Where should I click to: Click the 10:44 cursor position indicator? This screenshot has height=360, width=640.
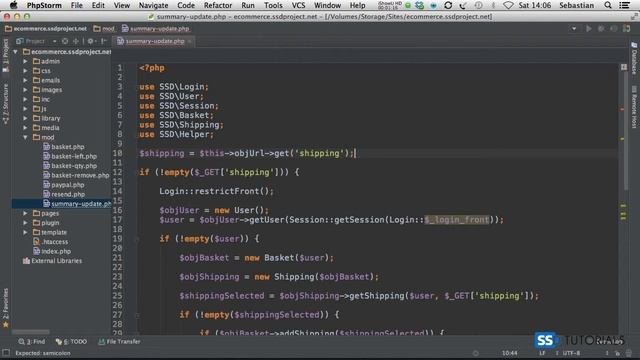(x=509, y=353)
